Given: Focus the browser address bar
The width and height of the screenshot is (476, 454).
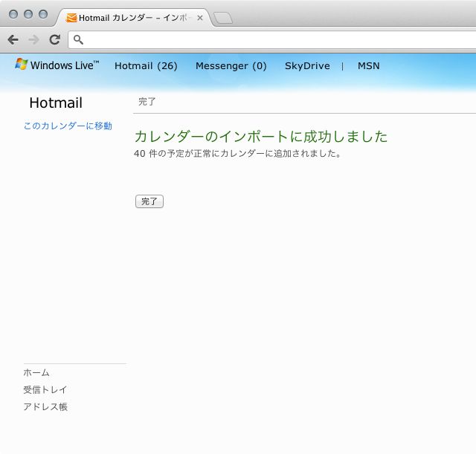Looking at the screenshot, I should click(x=273, y=39).
